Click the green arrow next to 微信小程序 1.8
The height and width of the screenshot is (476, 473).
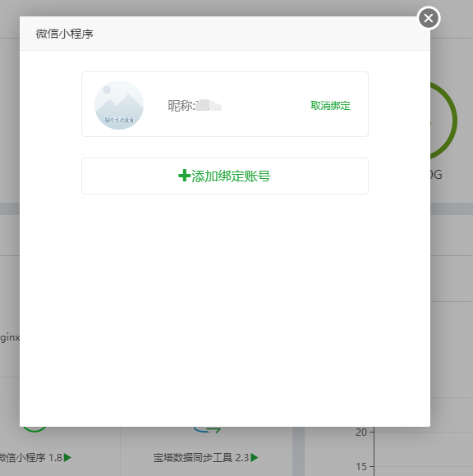pyautogui.click(x=67, y=457)
